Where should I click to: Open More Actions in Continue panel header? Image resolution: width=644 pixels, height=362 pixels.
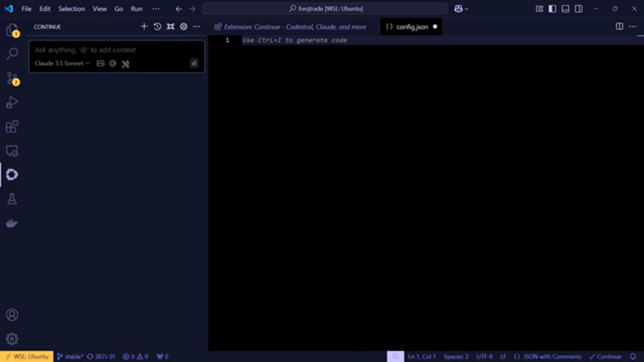point(197,27)
